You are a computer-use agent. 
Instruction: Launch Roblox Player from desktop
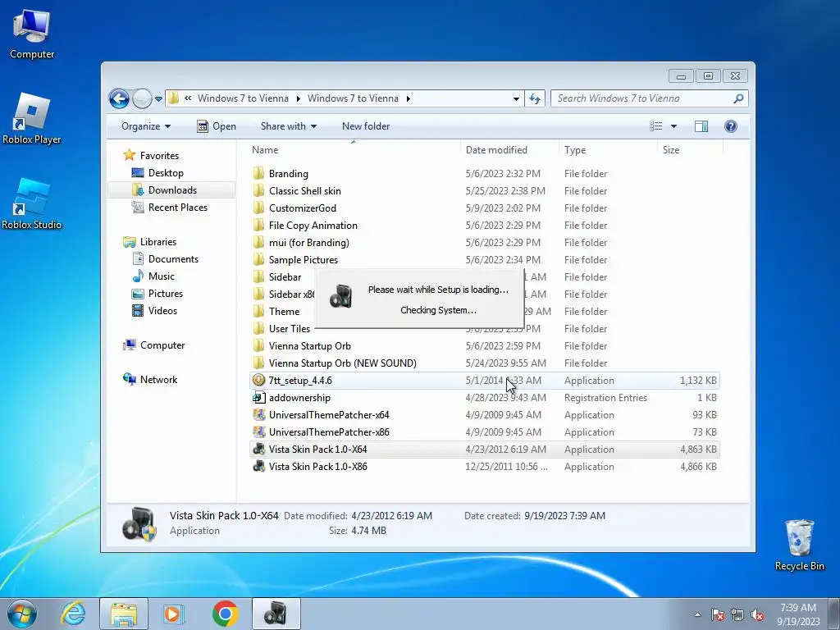32,118
